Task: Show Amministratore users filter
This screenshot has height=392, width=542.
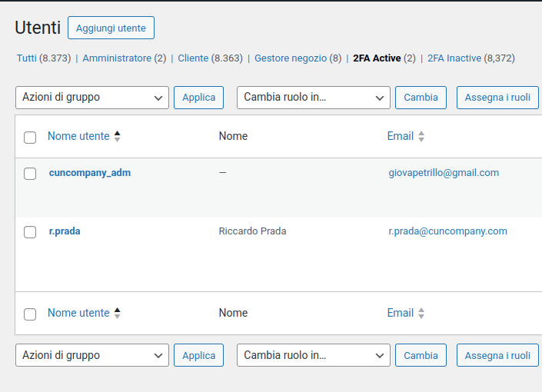Action: (117, 58)
